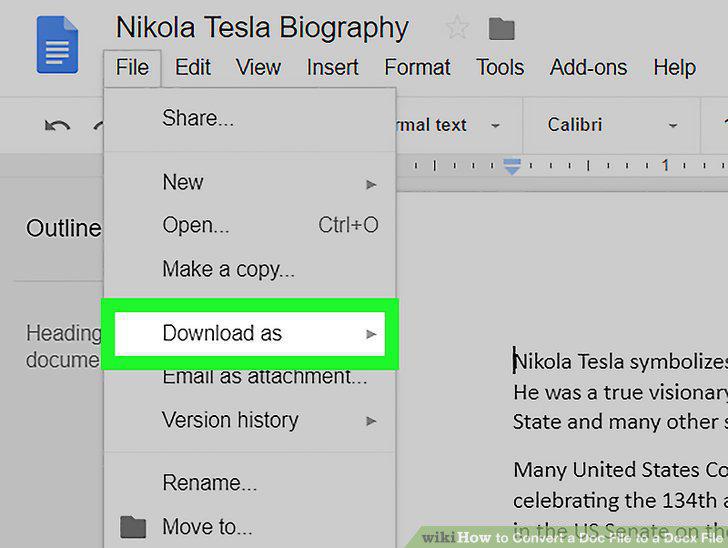
Task: Choose Make a copy... option
Action: click(250, 269)
